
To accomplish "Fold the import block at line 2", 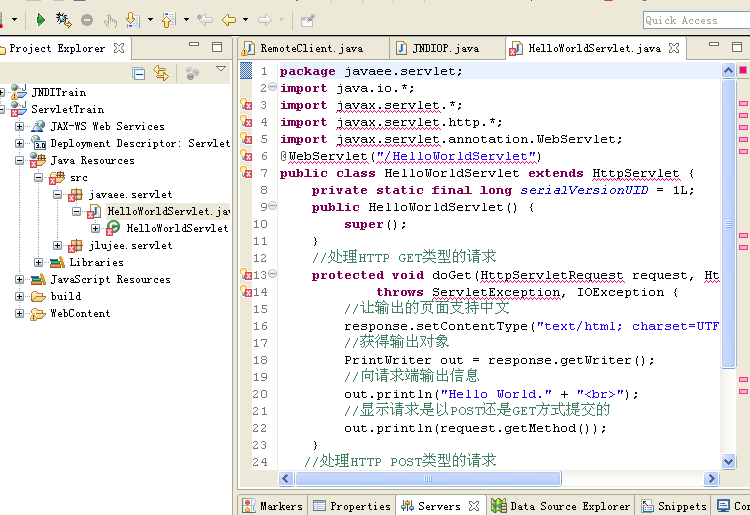I will pyautogui.click(x=273, y=88).
